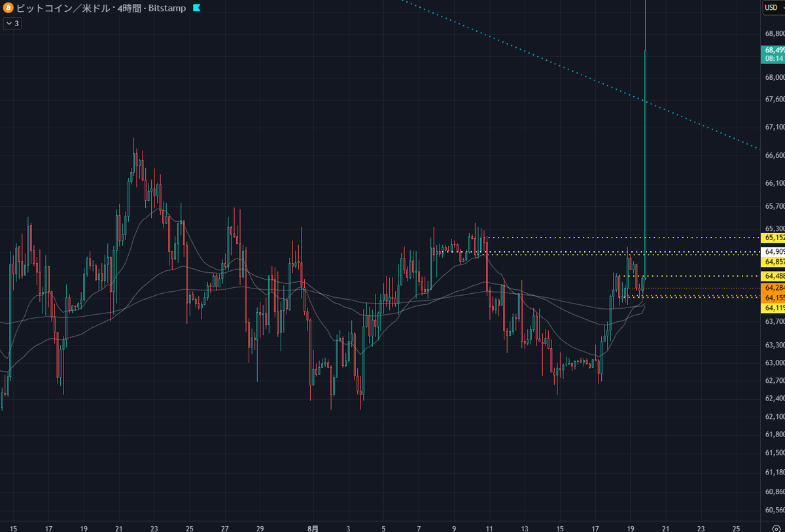The width and height of the screenshot is (785, 532).
Task: Click the 68,000 price axis tick
Action: point(774,77)
